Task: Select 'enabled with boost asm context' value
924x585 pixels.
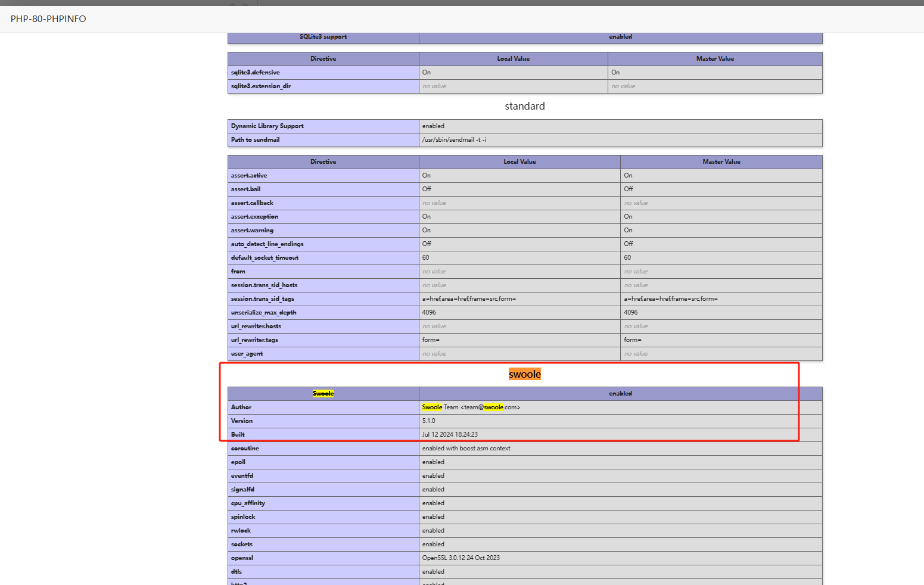Action: pos(466,449)
